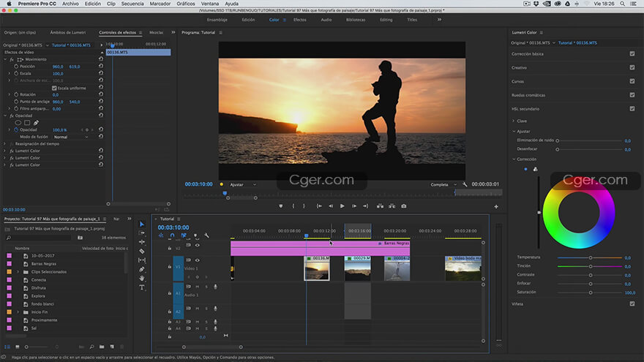Click the Extract button

[x=392, y=206]
